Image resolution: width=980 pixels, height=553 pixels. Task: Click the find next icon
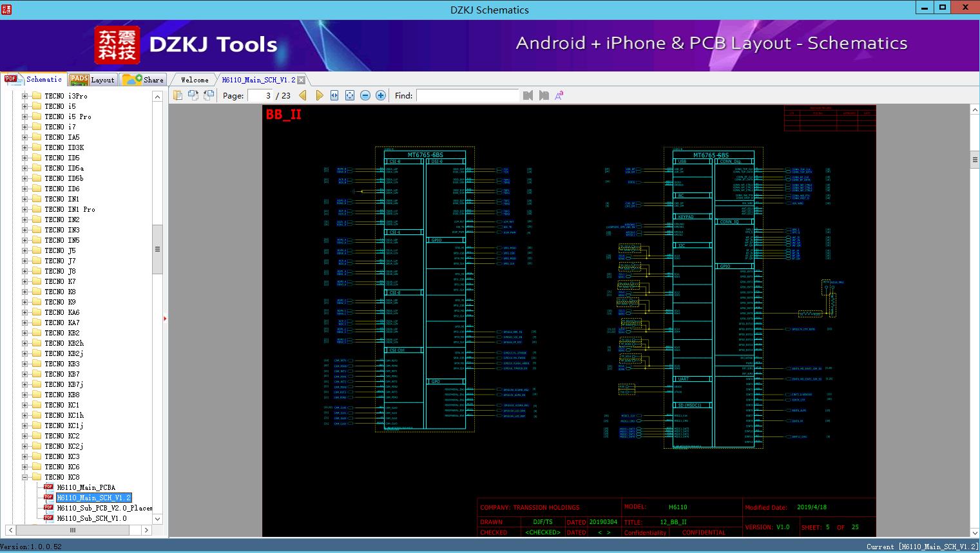[x=544, y=95]
